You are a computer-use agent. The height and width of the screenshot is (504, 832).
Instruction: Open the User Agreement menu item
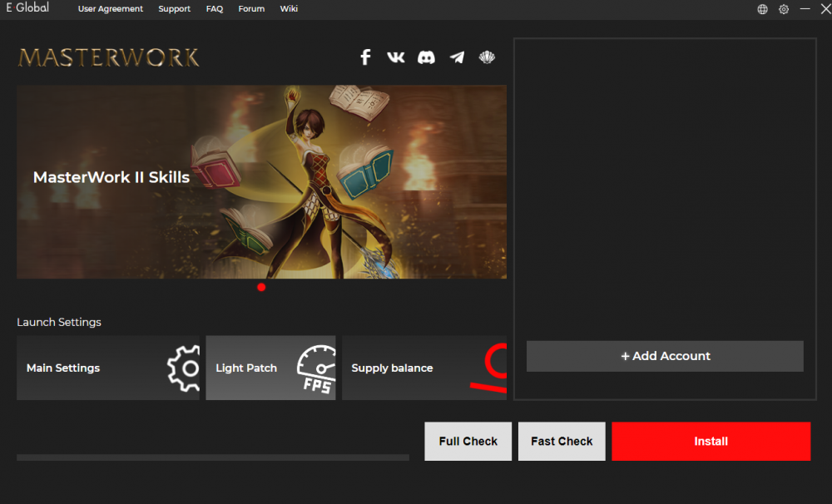tap(111, 9)
